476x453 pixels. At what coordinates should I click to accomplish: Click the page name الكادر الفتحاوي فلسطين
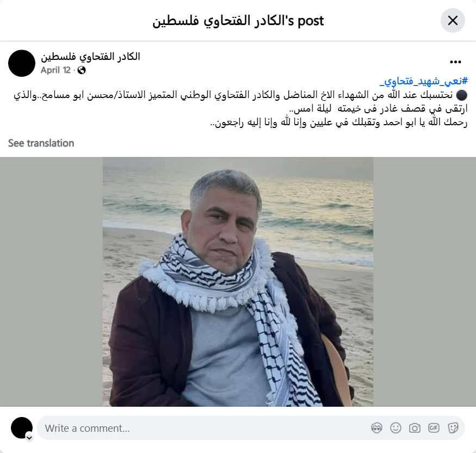click(90, 57)
